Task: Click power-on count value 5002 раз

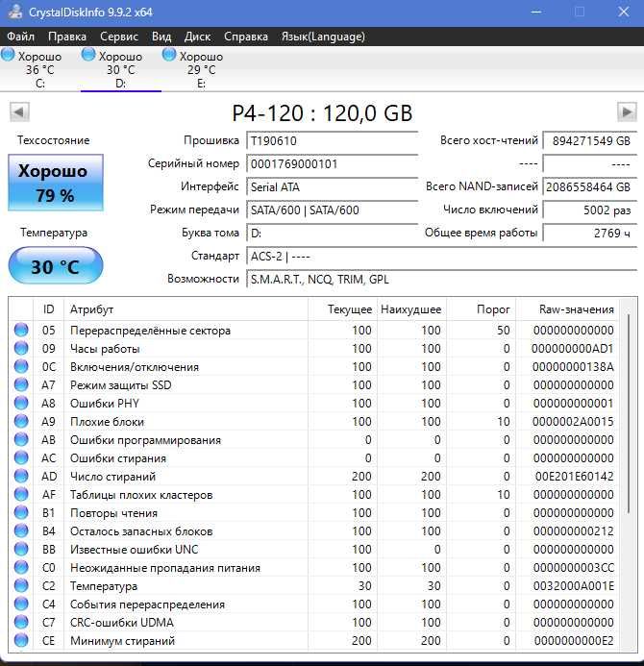Action: (589, 210)
